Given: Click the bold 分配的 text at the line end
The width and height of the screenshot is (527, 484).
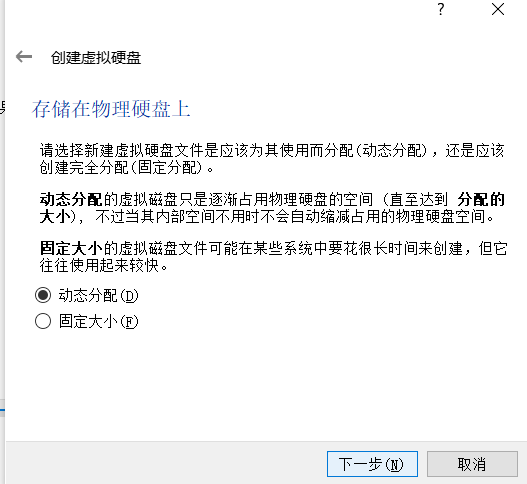Looking at the screenshot, I should click(481, 199).
